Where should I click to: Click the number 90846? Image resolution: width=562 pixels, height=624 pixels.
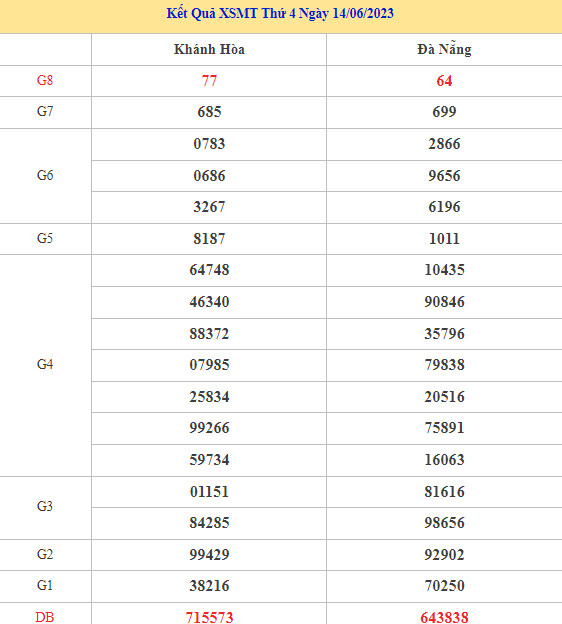point(444,302)
